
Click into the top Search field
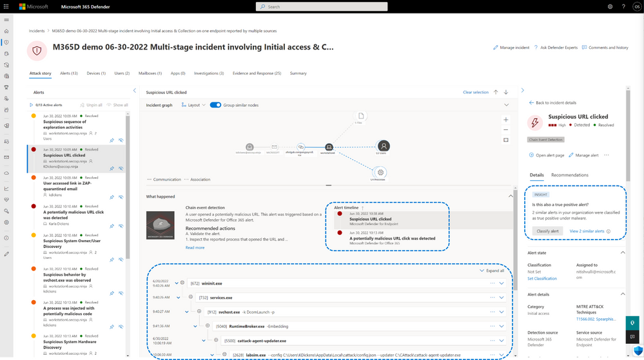pos(322,6)
